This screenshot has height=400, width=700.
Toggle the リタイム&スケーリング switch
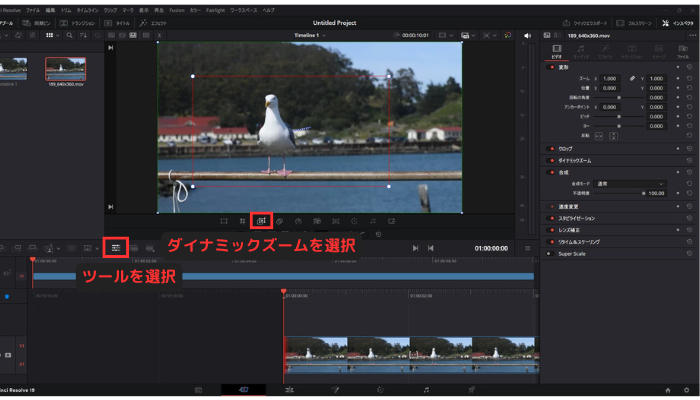coord(550,242)
